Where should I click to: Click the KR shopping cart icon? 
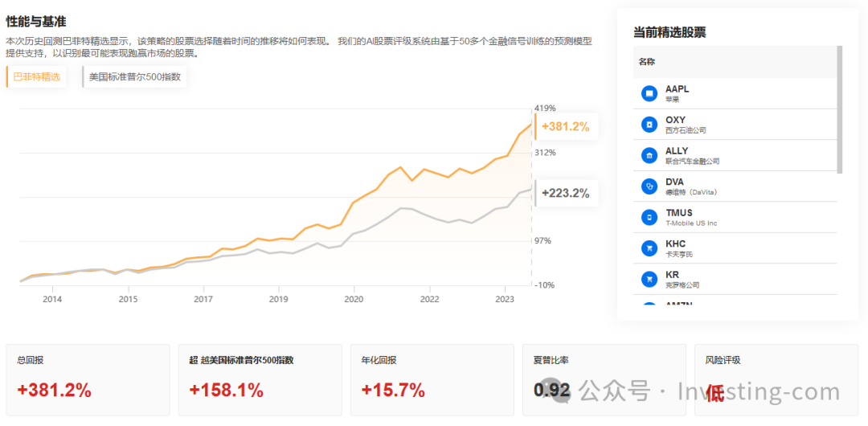(x=649, y=280)
